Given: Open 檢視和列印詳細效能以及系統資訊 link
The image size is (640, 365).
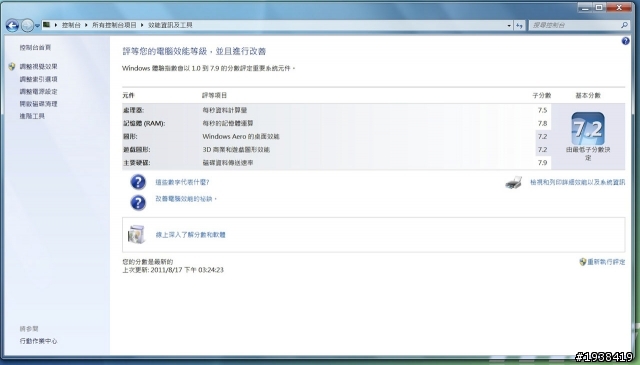Looking at the screenshot, I should click(x=578, y=182).
